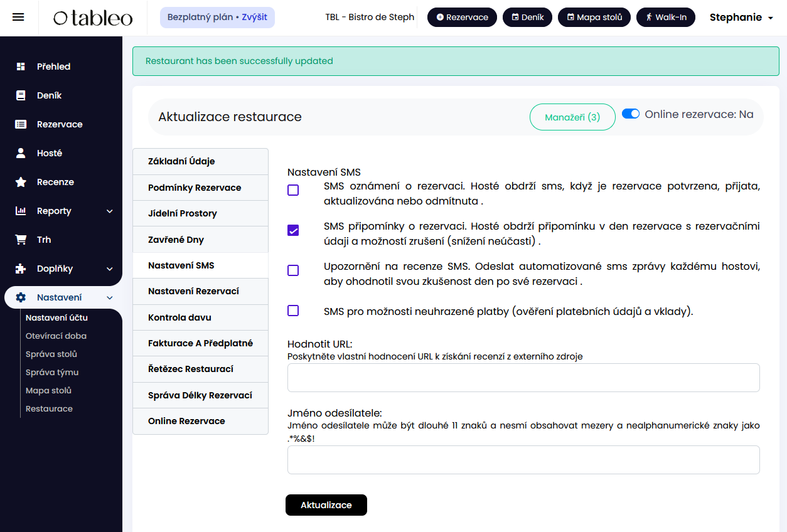Switch to the Zavřené Dny tab
The width and height of the screenshot is (787, 532).
200,240
